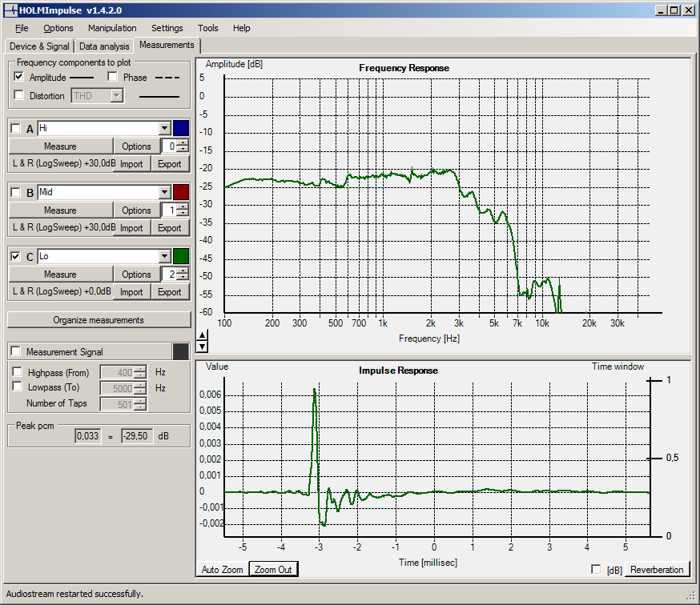This screenshot has width=700, height=605.
Task: Expand the Mid measurement name dropdown
Action: click(165, 192)
